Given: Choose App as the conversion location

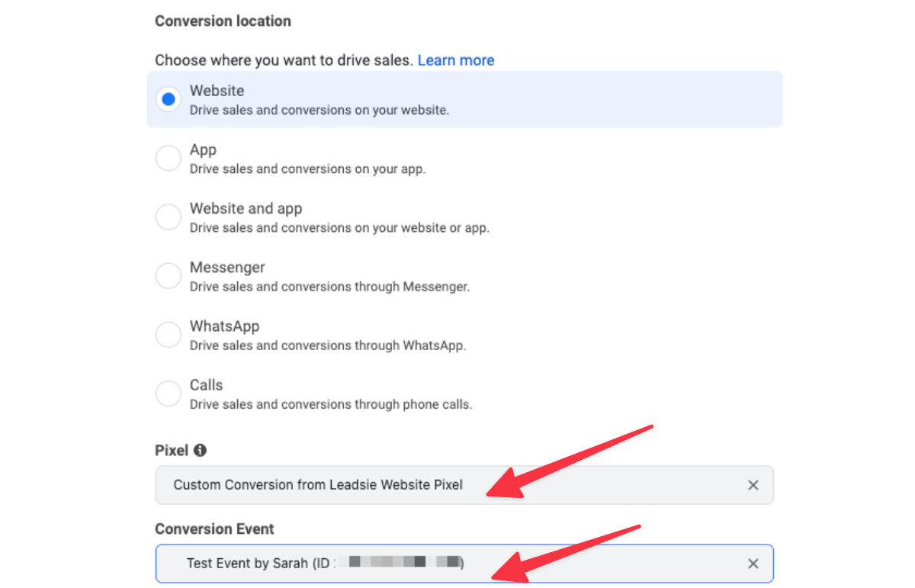Looking at the screenshot, I should point(168,158).
